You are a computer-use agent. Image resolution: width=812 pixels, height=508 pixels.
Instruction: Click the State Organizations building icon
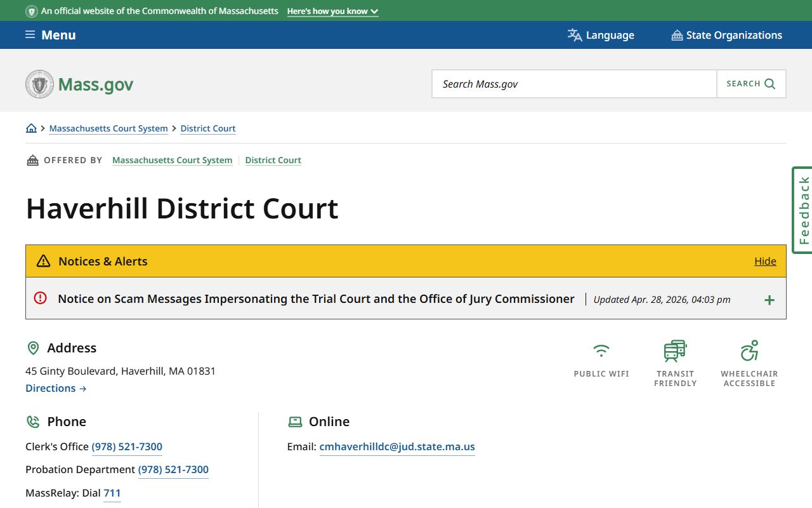(x=677, y=35)
